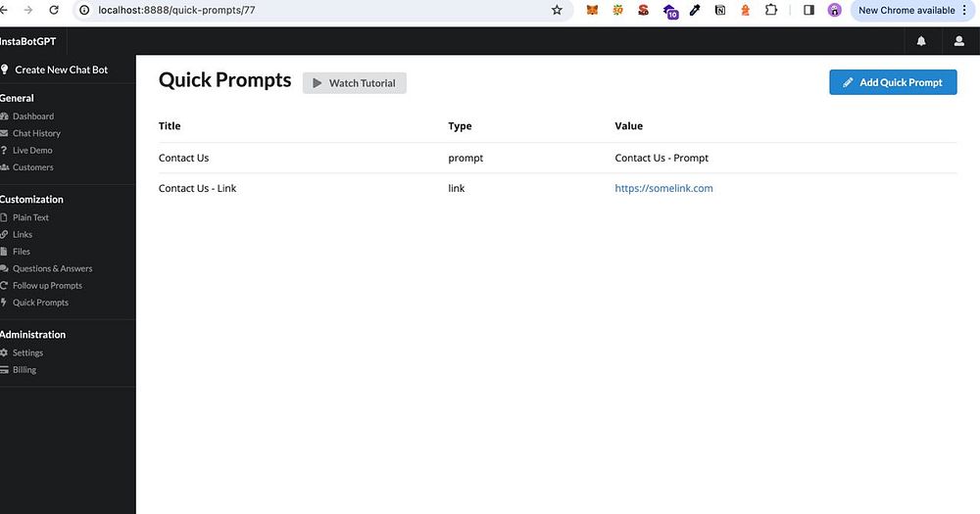Image resolution: width=980 pixels, height=514 pixels.
Task: Open the Dashboard sidebar item
Action: click(33, 117)
